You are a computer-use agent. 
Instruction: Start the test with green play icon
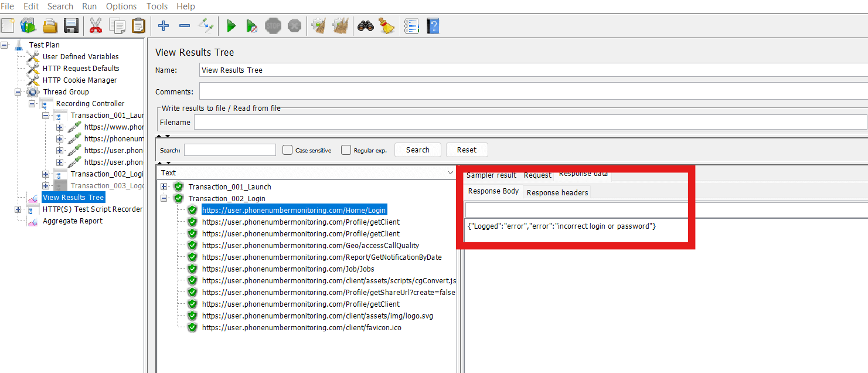232,26
